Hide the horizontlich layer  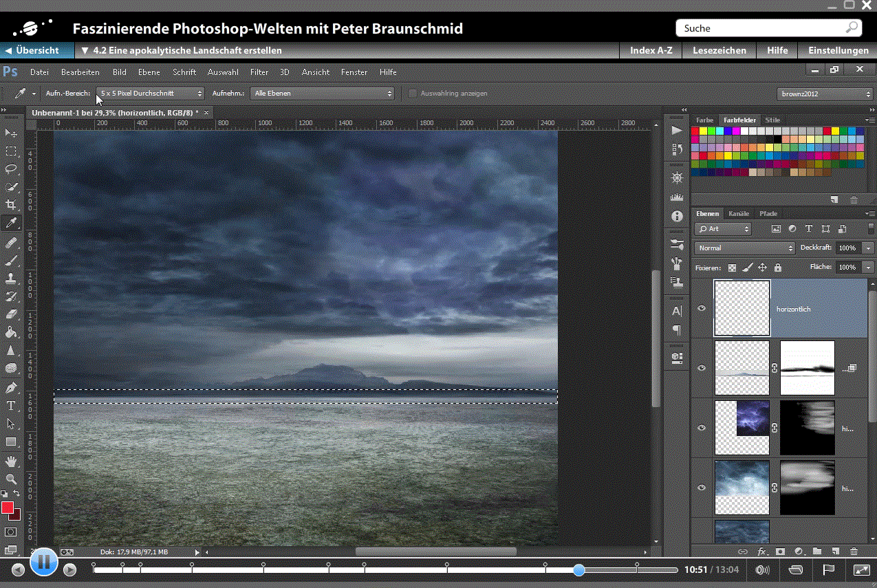[x=702, y=308]
